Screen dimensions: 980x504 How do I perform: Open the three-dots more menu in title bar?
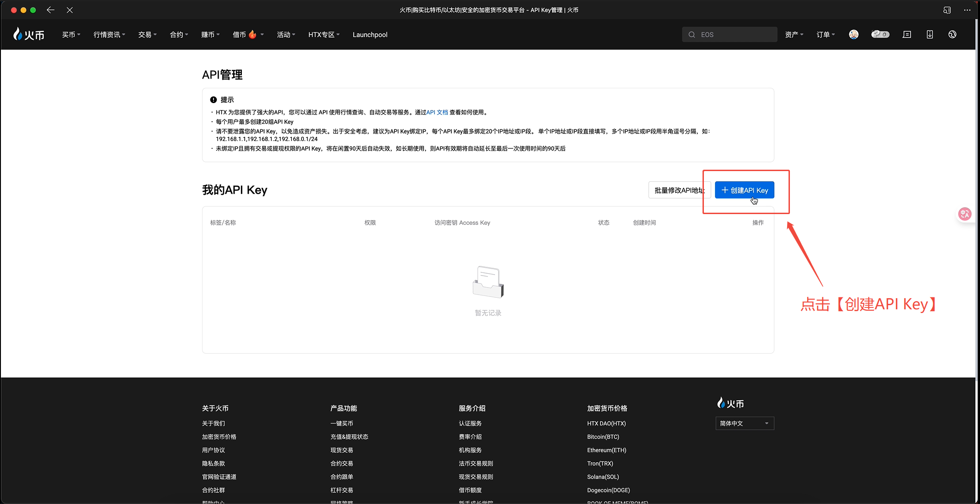[967, 10]
